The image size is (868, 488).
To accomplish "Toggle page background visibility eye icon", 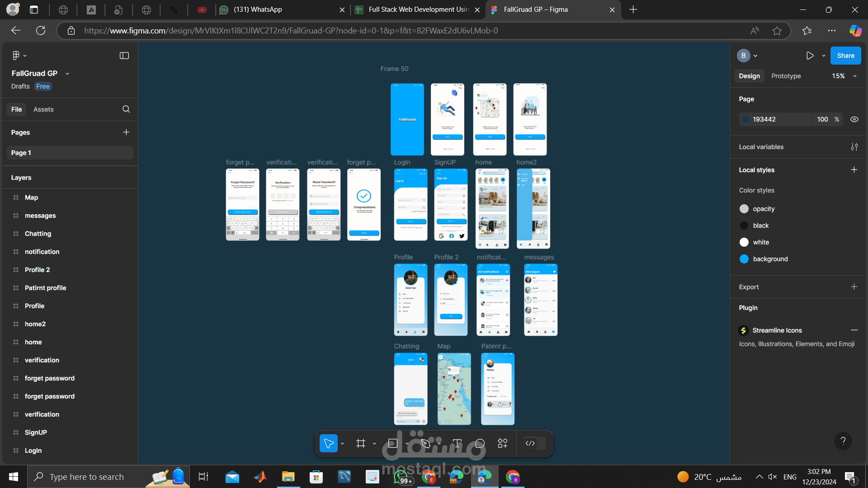I will (854, 119).
